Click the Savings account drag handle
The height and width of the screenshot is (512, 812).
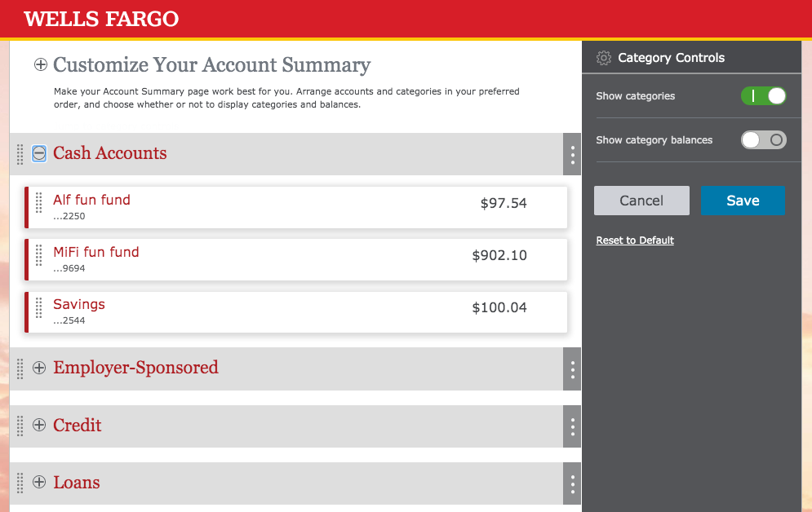39,307
